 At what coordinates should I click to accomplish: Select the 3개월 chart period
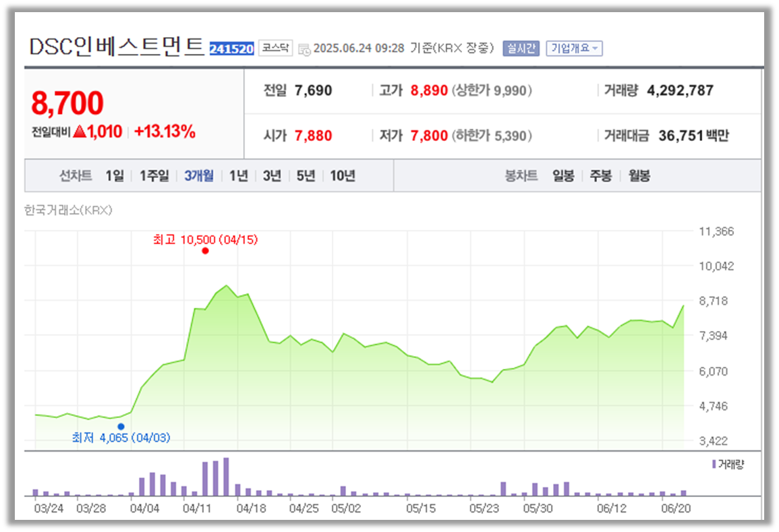tap(199, 176)
